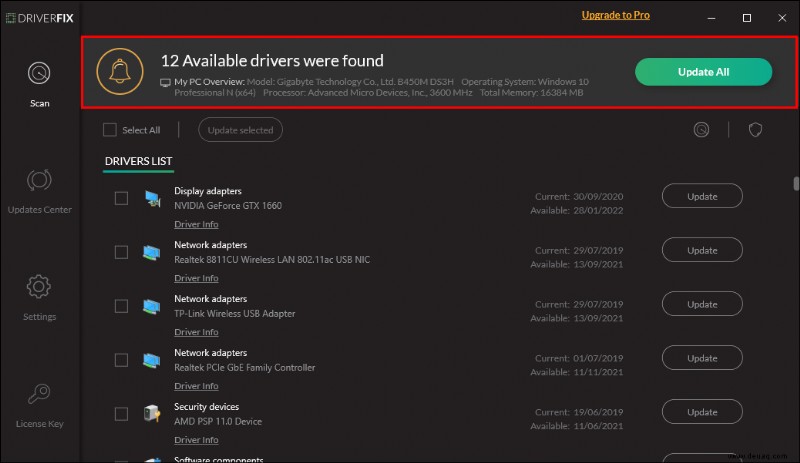The image size is (800, 463).
Task: Tick checkbox for TP-Link Wireless USB Adapter
Action: tap(121, 306)
